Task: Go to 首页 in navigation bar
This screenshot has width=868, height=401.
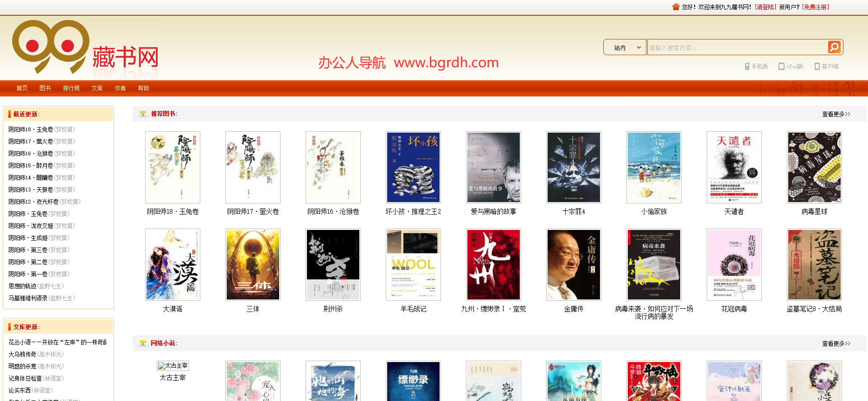Action: (22, 88)
